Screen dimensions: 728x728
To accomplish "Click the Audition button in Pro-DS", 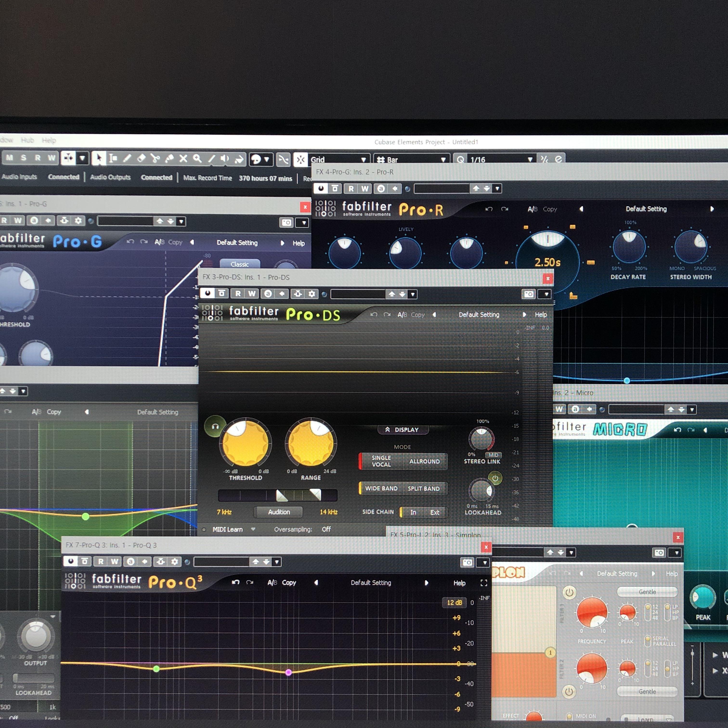I will (279, 512).
